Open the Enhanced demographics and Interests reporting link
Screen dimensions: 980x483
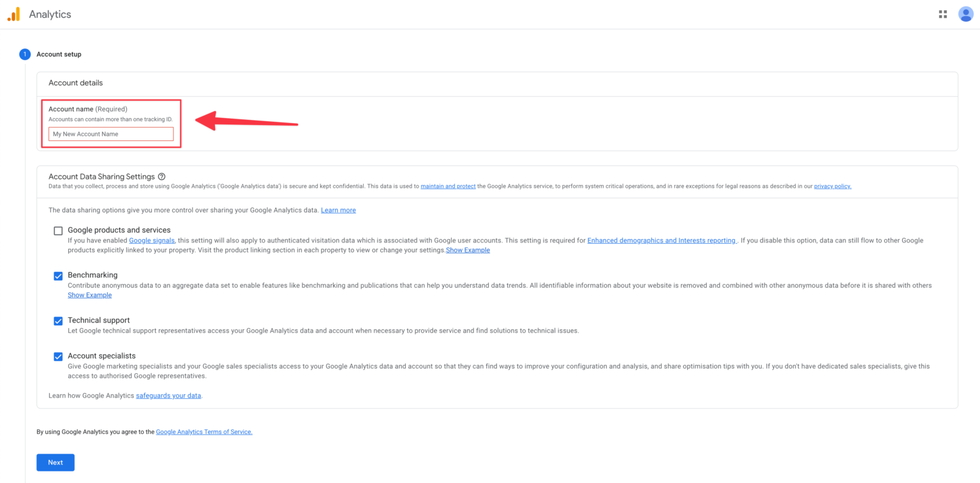tap(661, 240)
